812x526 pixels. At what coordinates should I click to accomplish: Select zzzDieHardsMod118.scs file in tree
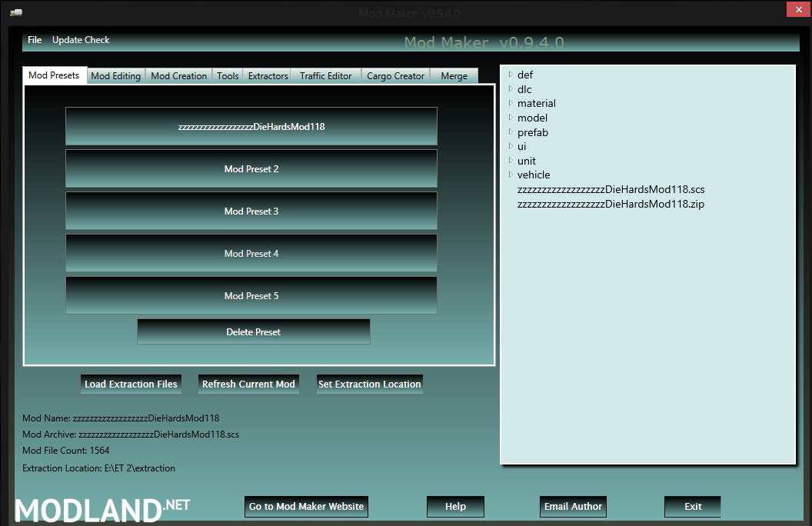coord(611,189)
